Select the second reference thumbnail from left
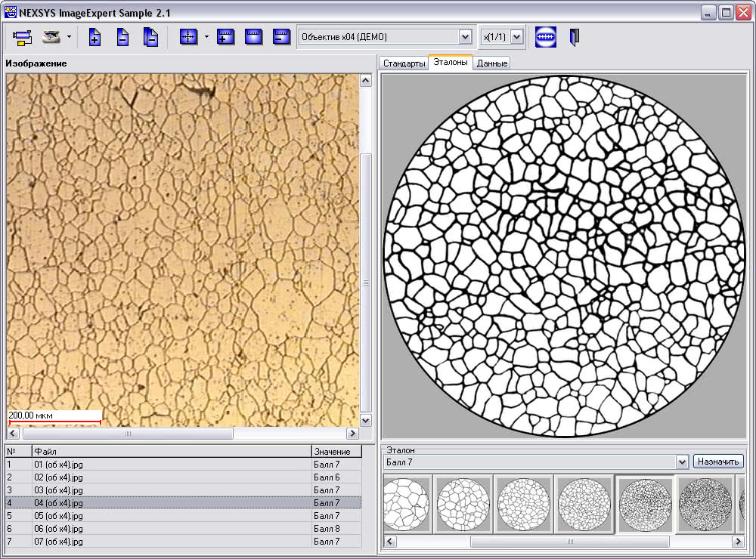Viewport: 756px width, 559px height. 463,504
